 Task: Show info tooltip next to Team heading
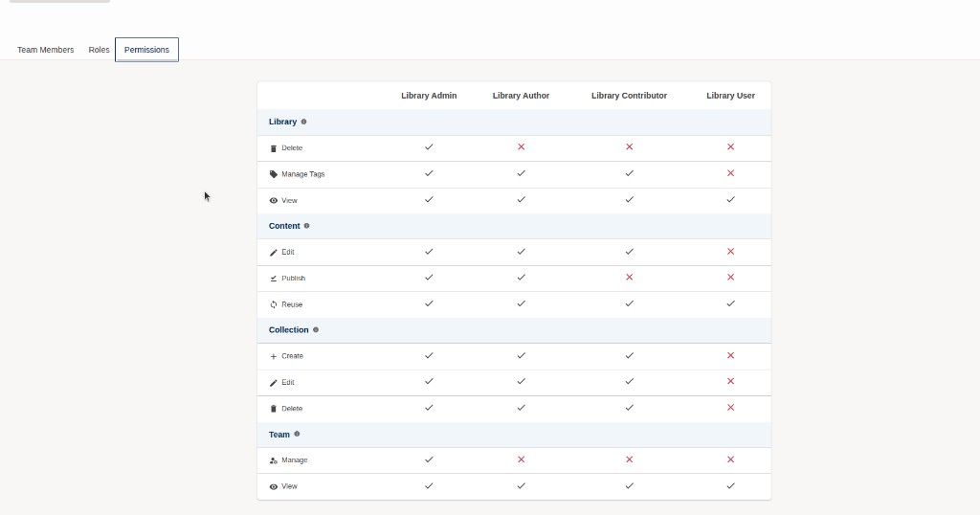pos(297,434)
